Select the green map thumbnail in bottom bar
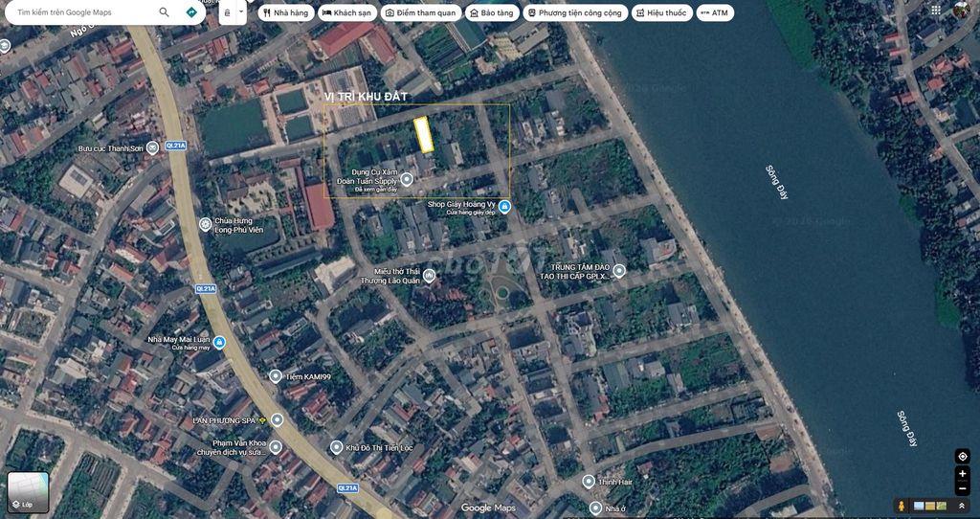This screenshot has height=519, width=980. click(x=942, y=506)
